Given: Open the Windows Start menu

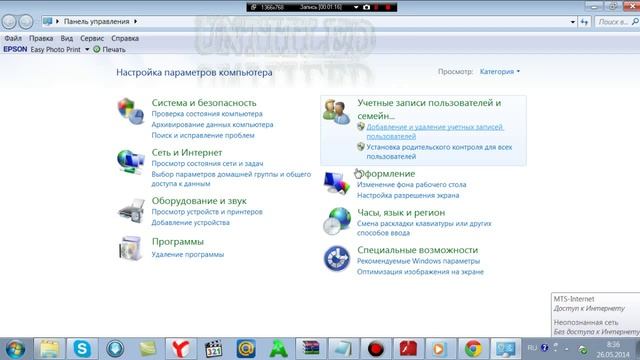Looking at the screenshot, I should click(15, 349).
